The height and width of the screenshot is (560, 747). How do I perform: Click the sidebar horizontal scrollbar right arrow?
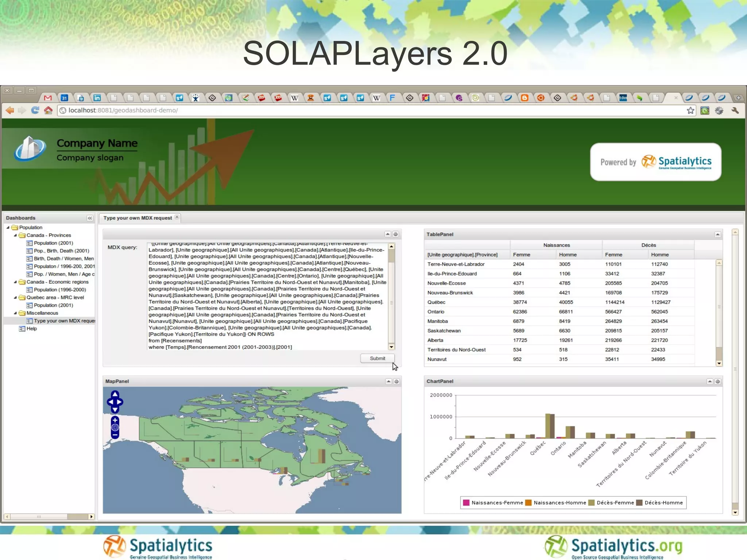pyautogui.click(x=91, y=517)
